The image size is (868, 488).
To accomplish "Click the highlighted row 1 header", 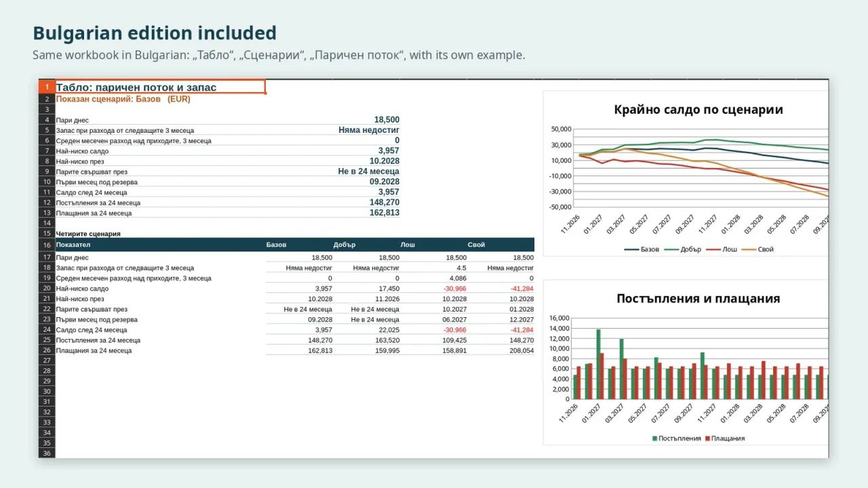I will 47,87.
